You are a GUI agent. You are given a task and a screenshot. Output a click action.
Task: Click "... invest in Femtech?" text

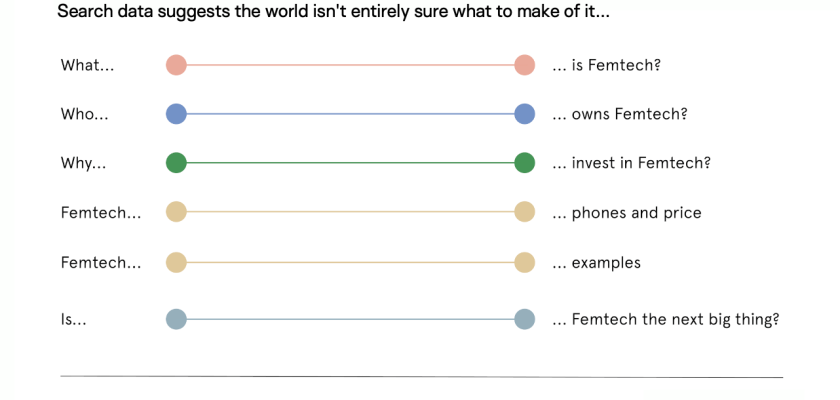click(x=630, y=163)
